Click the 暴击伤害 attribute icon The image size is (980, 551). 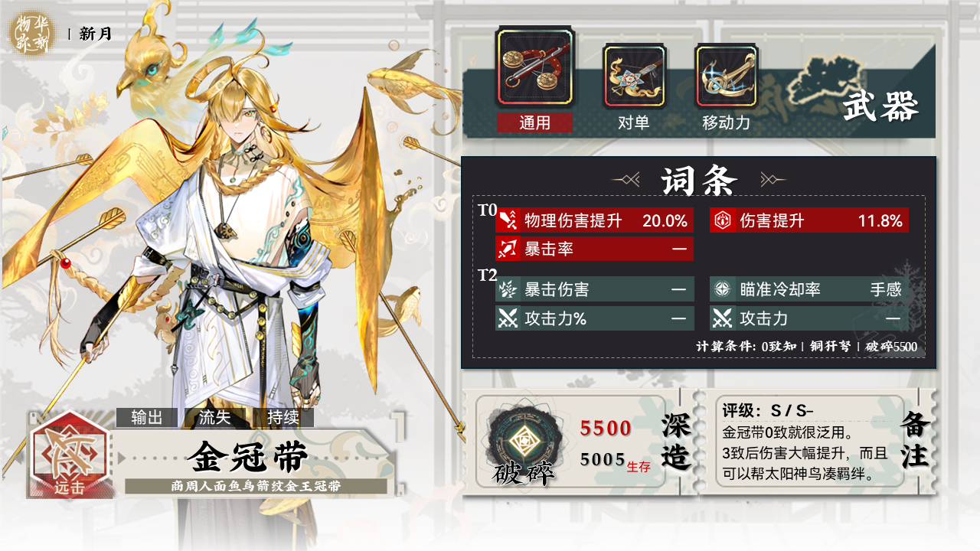point(508,290)
